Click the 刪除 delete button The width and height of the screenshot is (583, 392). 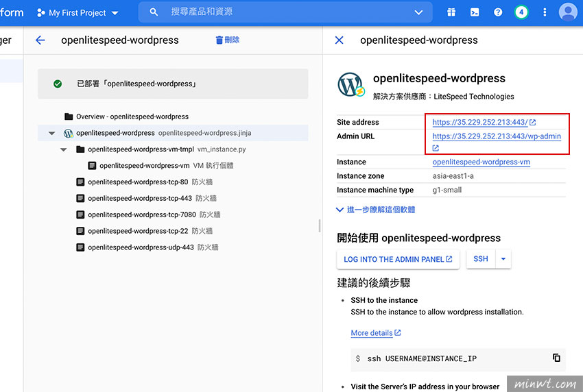[x=228, y=40]
